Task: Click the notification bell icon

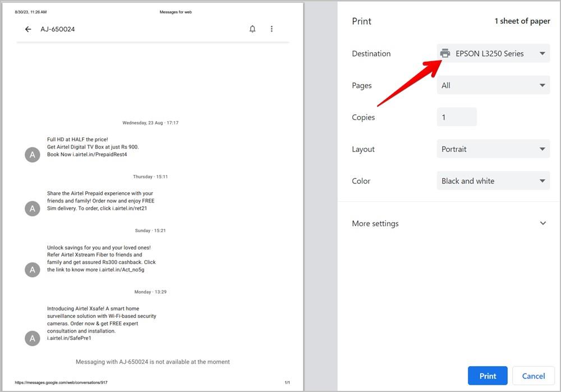Action: click(252, 29)
